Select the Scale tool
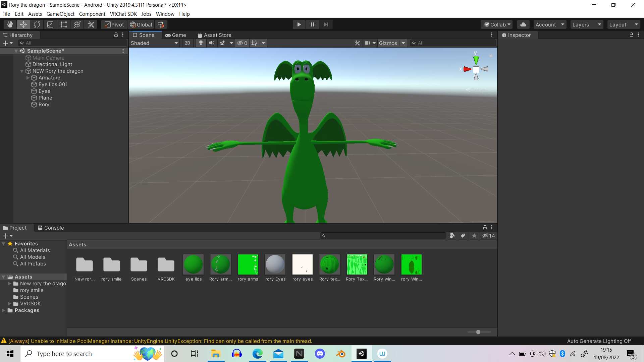The image size is (644, 362). (50, 24)
